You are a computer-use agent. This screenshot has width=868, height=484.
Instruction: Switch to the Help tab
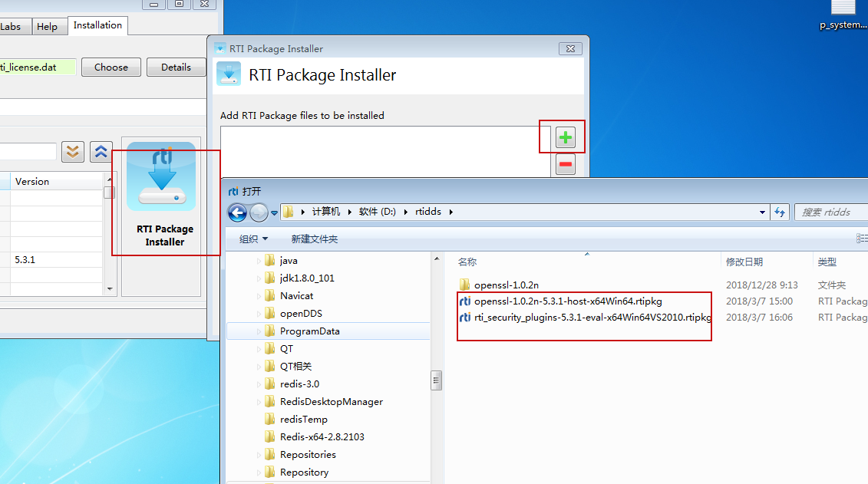(x=48, y=25)
